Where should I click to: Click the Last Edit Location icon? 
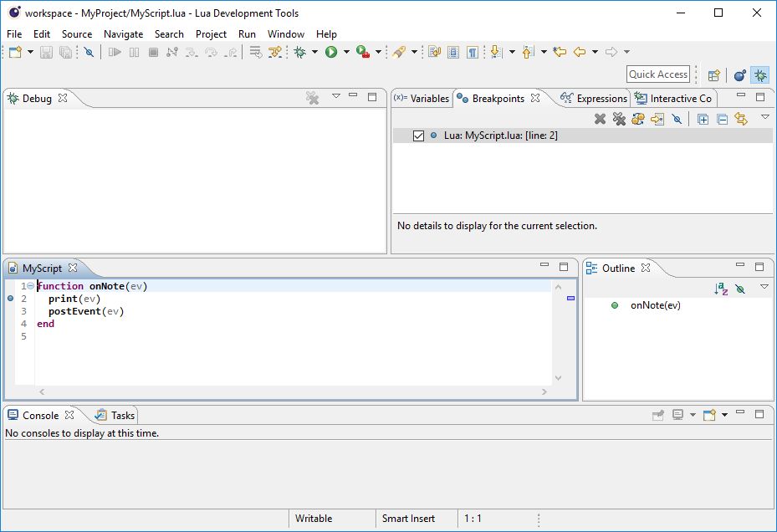pos(560,52)
